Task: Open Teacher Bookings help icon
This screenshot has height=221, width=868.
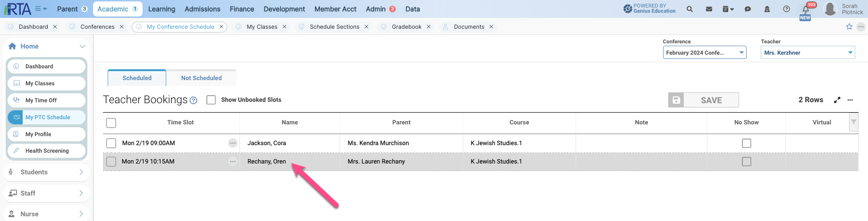Action: tap(193, 100)
